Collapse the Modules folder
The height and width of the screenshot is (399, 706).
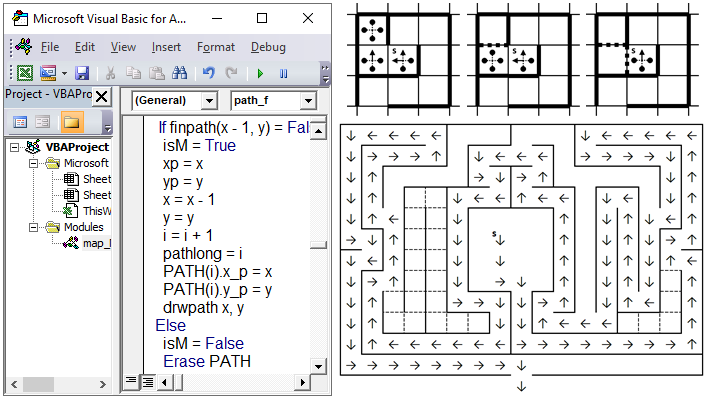[33, 227]
